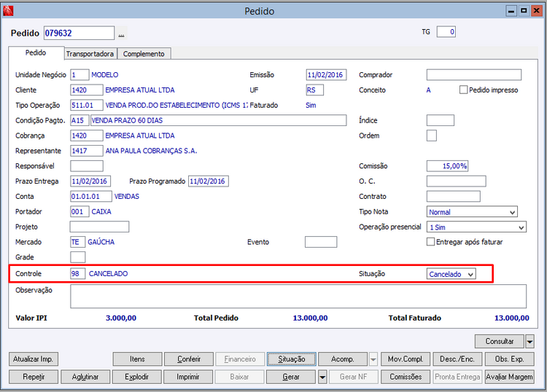Click the Comissão field 15,00%
The width and height of the screenshot is (547, 392).
tap(447, 166)
